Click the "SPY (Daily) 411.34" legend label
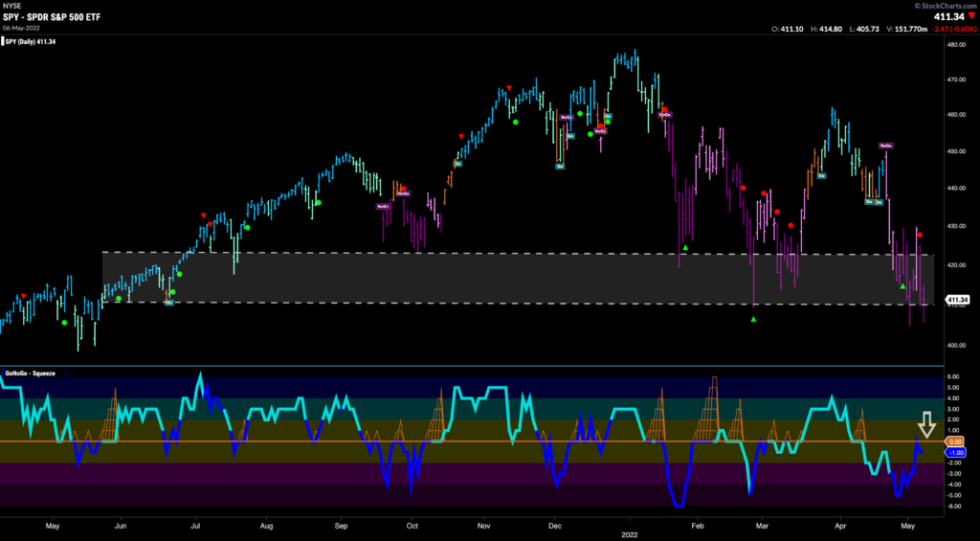Image resolution: width=980 pixels, height=541 pixels. [x=31, y=41]
